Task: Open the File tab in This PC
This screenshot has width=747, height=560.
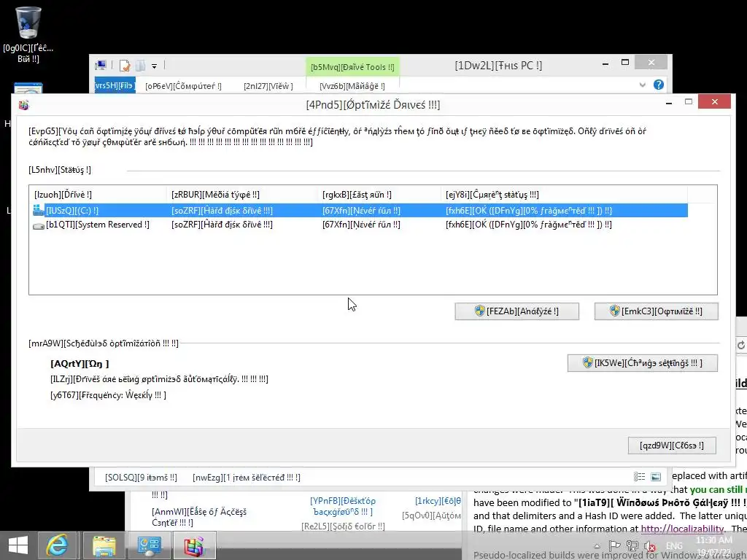Action: (115, 85)
